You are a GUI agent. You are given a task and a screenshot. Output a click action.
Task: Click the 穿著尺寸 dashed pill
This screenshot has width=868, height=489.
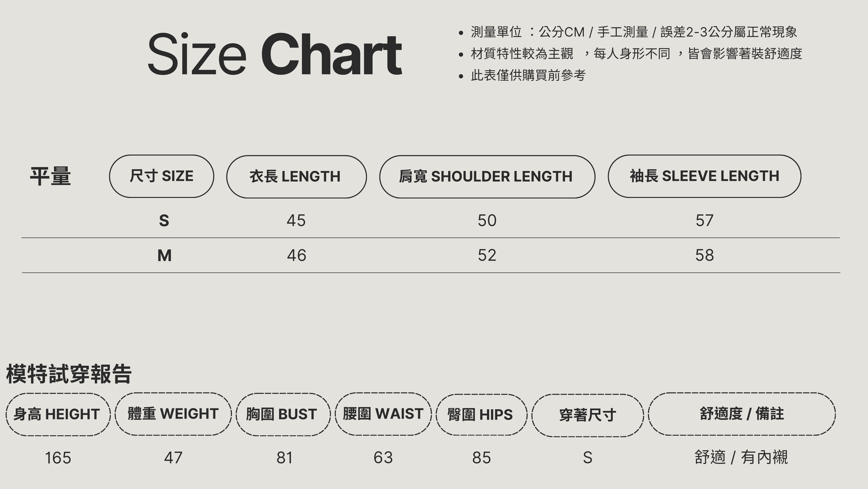point(587,415)
